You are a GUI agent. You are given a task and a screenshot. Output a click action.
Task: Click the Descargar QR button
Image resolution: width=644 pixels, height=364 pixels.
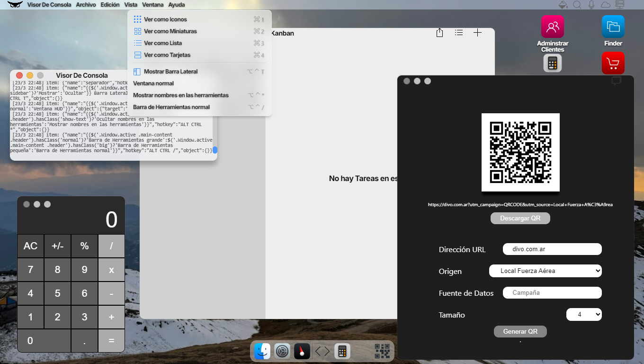[520, 218]
